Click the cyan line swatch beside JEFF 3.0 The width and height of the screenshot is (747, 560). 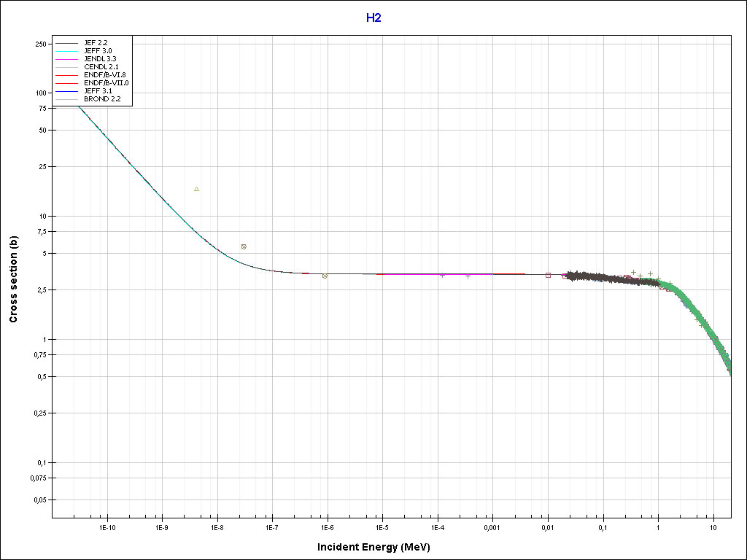pyautogui.click(x=67, y=51)
